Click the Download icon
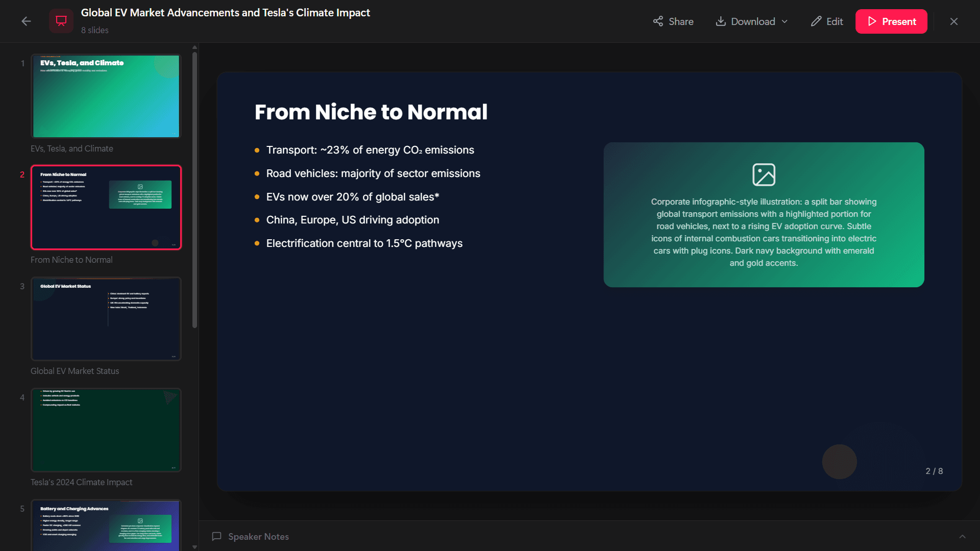 click(721, 21)
